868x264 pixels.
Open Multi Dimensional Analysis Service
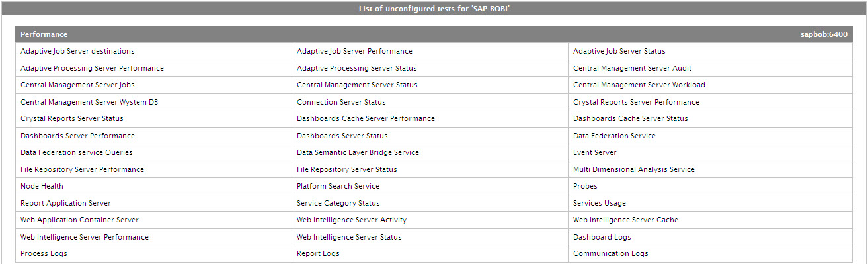(x=634, y=169)
